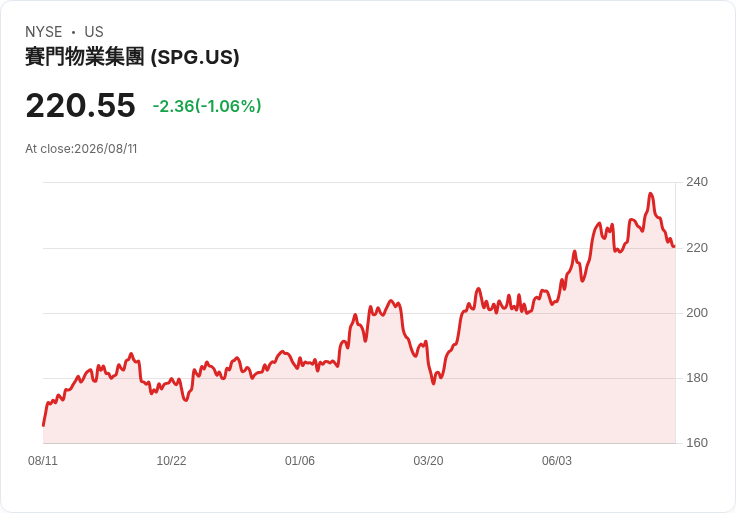Click the At close:2026/08/11 timestamp
The height and width of the screenshot is (513, 736).
pyautogui.click(x=81, y=149)
